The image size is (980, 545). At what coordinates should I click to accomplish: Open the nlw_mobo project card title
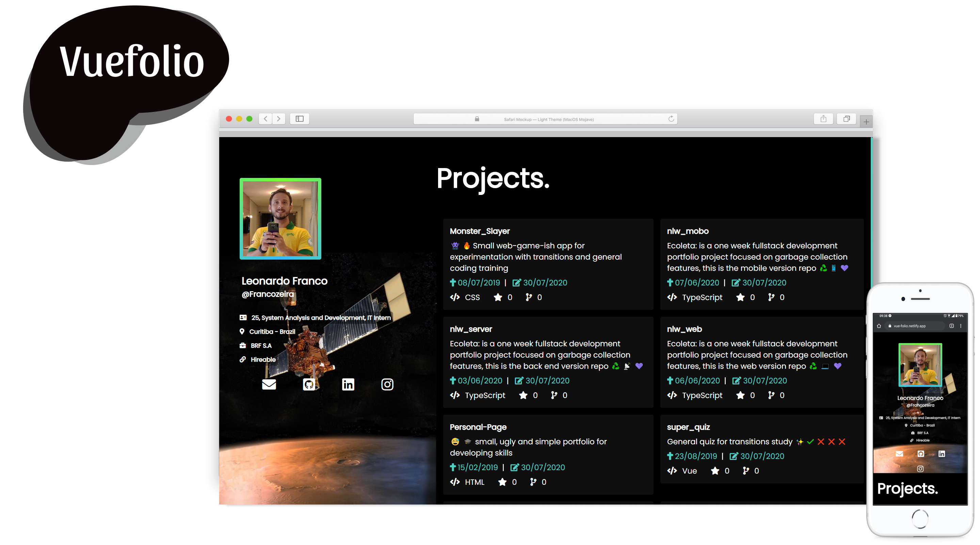(x=688, y=231)
